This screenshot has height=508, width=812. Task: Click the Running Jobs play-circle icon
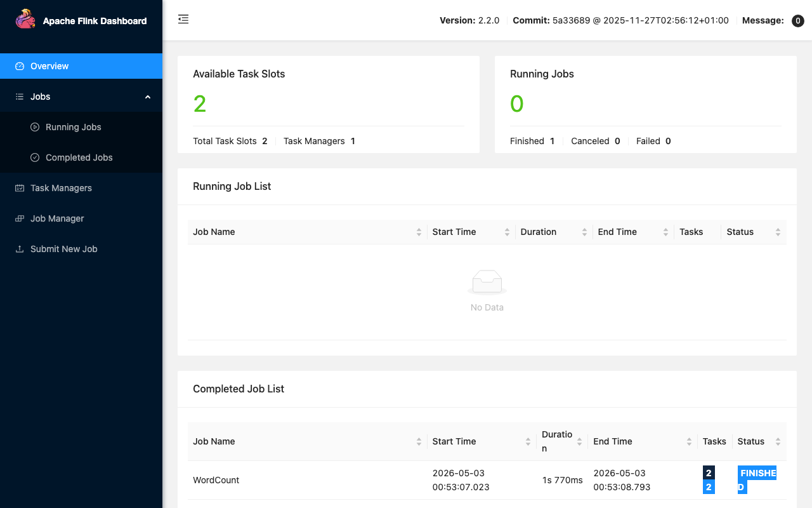point(35,127)
